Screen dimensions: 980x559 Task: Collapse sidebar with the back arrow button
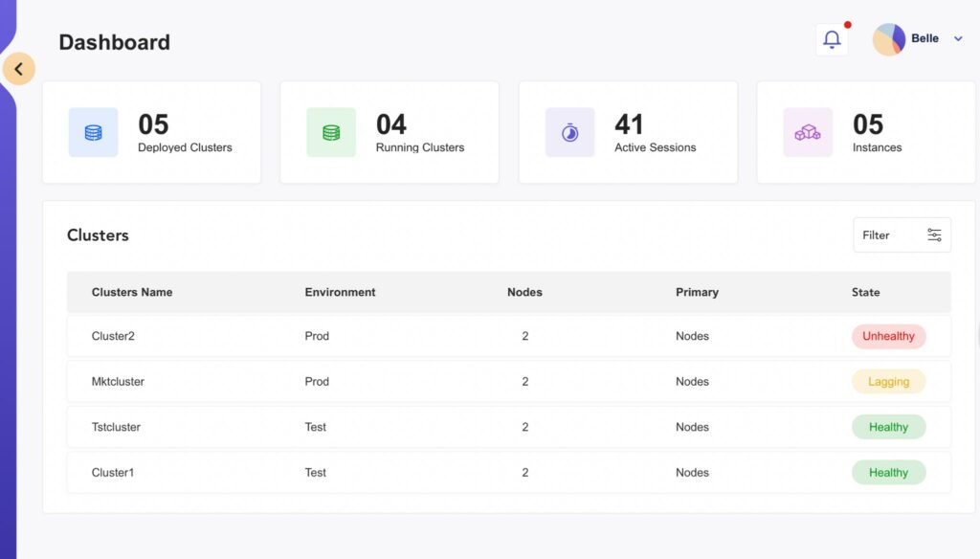pyautogui.click(x=19, y=69)
